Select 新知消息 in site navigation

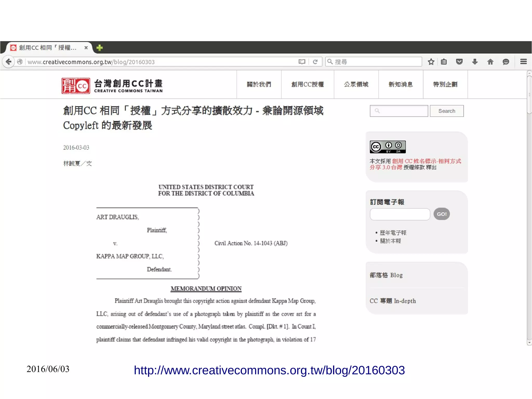click(x=401, y=84)
